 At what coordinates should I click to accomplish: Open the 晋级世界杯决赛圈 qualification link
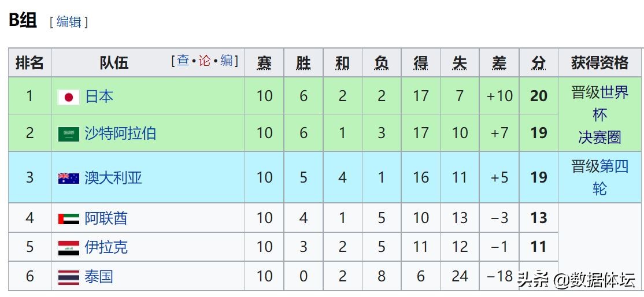(x=599, y=114)
